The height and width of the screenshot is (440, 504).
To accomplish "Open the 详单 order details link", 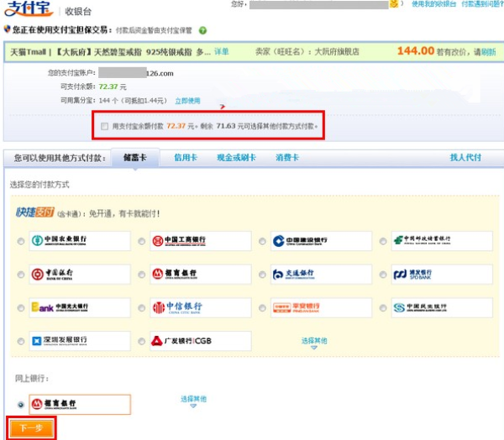I will coord(221,52).
